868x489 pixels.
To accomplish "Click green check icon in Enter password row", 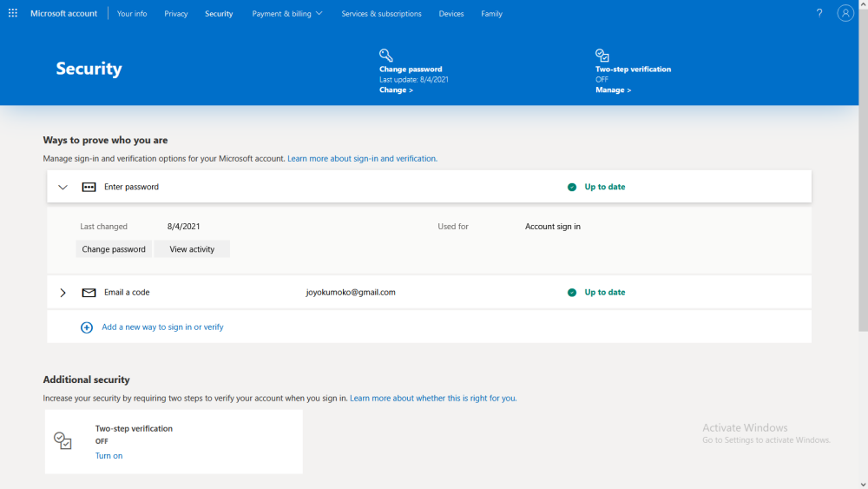I will click(x=572, y=188).
